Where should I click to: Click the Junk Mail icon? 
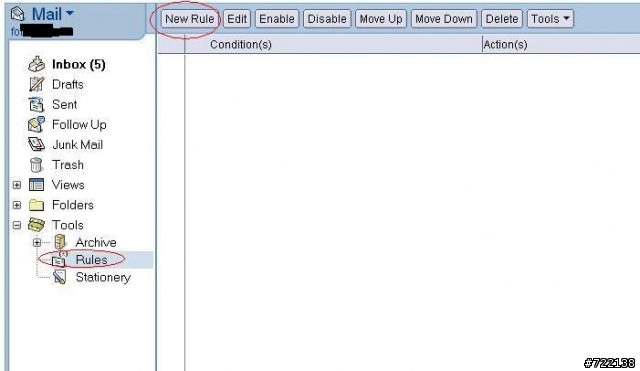pyautogui.click(x=36, y=144)
